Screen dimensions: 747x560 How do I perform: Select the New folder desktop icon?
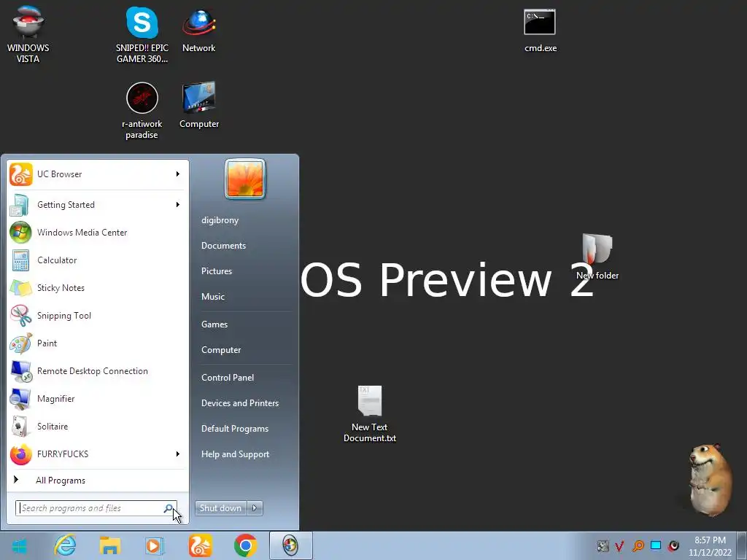(x=597, y=256)
